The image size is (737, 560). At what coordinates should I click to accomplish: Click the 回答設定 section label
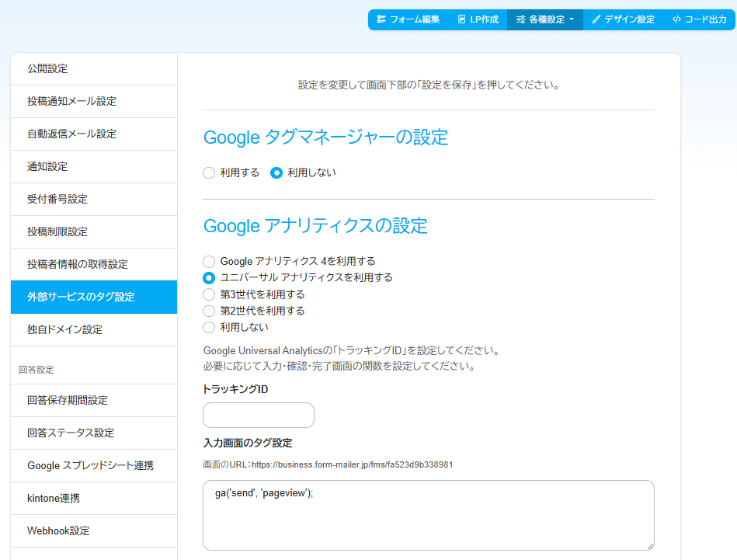tap(37, 370)
